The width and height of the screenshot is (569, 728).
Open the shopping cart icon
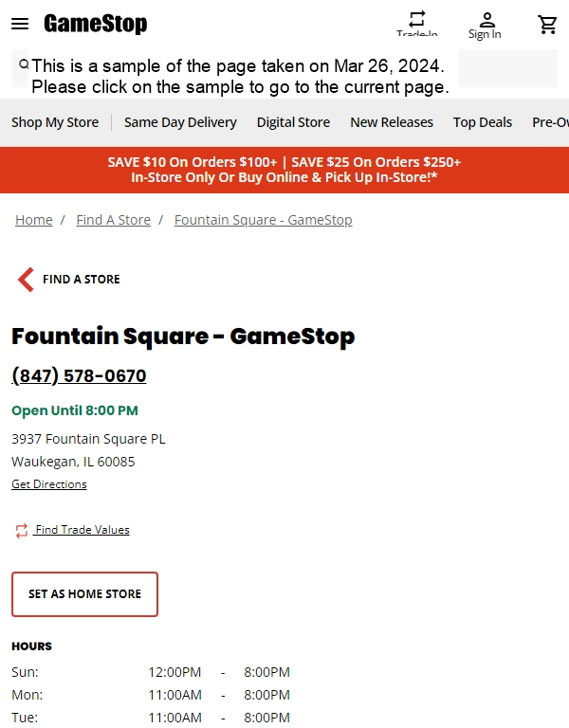547,24
